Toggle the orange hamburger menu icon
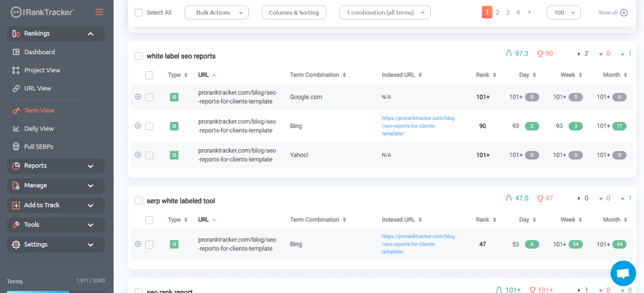 click(99, 12)
